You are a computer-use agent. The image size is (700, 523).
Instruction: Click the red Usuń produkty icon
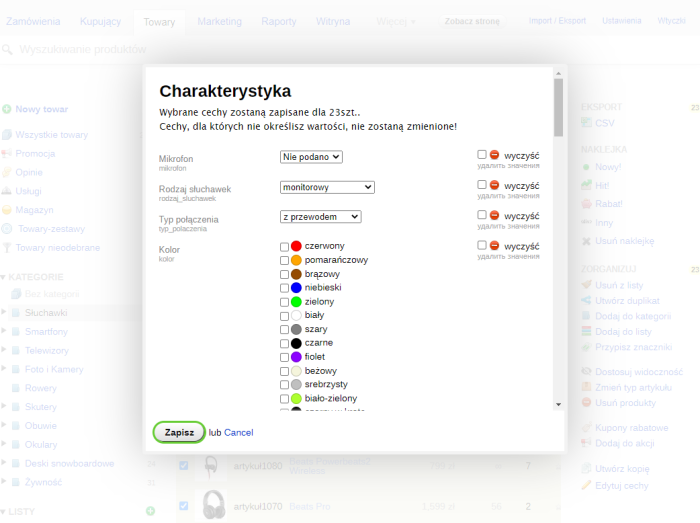point(587,402)
